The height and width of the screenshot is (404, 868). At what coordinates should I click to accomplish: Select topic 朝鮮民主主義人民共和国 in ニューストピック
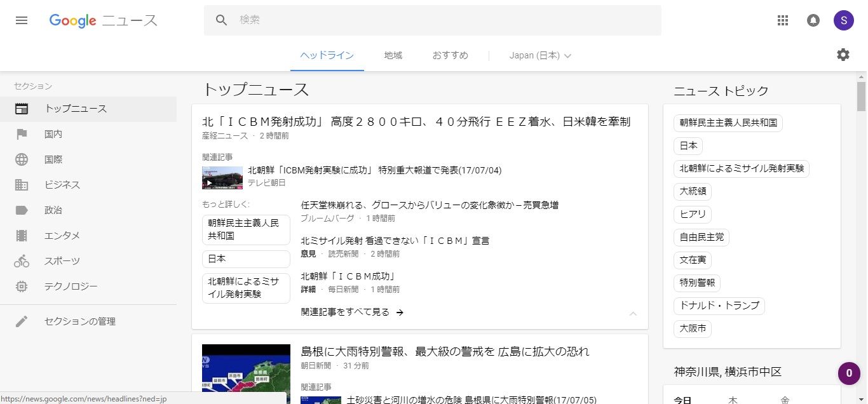728,123
